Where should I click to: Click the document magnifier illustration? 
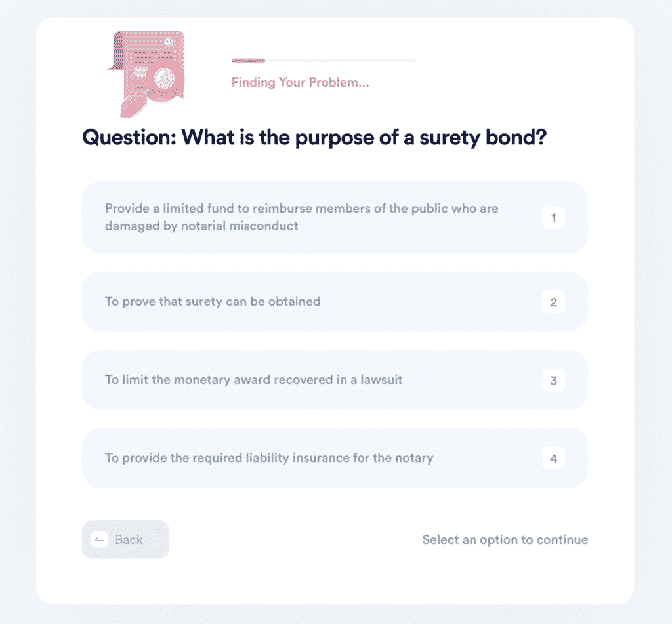point(146,74)
